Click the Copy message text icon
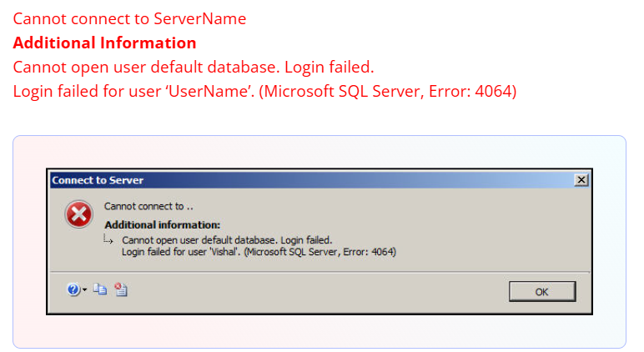 pyautogui.click(x=100, y=289)
